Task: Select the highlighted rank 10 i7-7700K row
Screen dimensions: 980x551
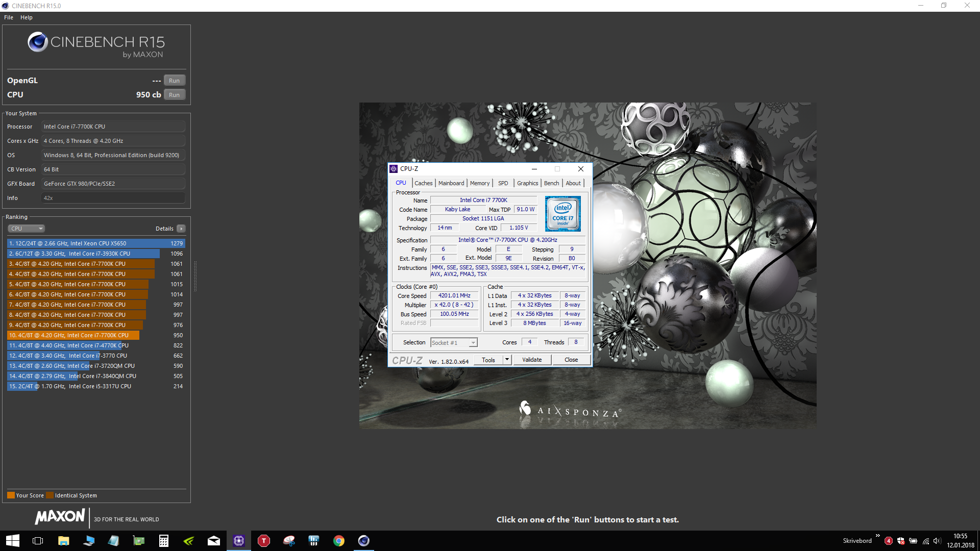Action: coord(96,335)
